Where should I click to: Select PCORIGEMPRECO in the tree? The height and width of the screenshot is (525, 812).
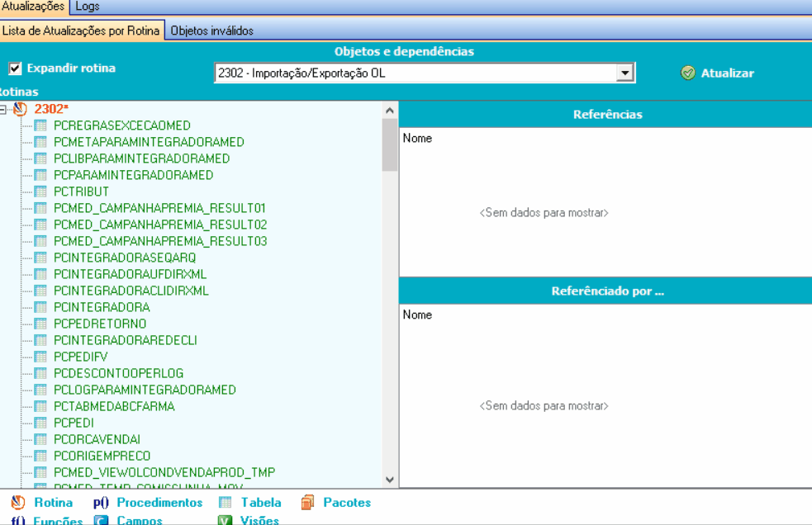[x=102, y=456]
